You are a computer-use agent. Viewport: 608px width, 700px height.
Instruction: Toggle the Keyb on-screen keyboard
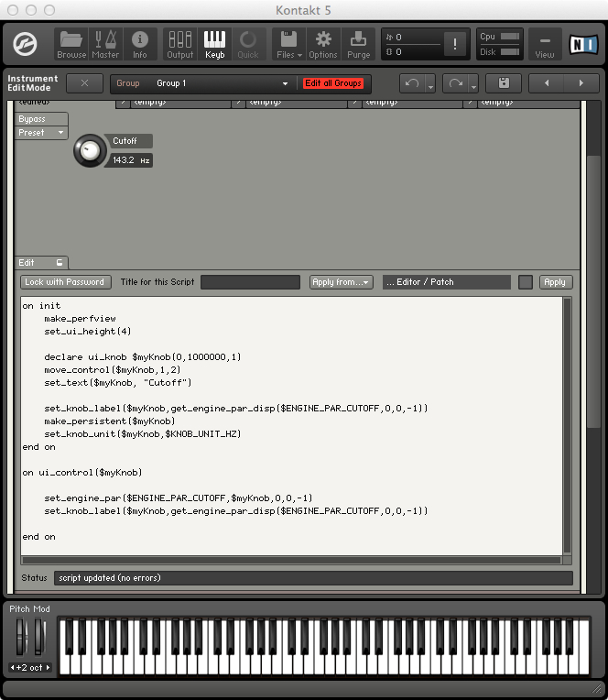214,43
